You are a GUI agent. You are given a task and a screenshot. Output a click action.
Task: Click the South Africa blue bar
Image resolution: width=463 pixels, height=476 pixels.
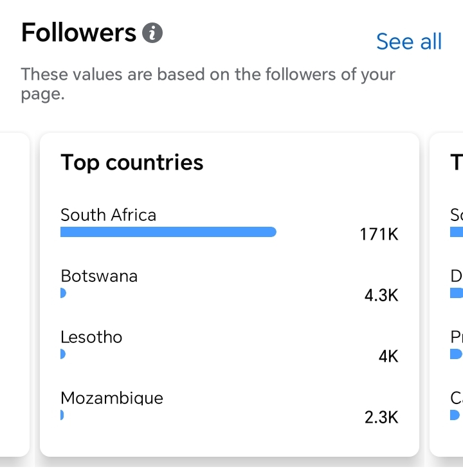(168, 232)
